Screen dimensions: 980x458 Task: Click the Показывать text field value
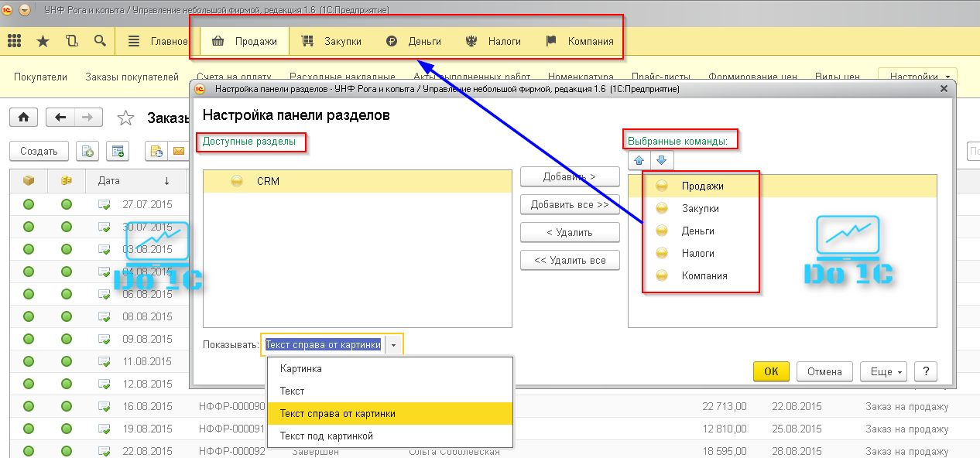pos(324,345)
